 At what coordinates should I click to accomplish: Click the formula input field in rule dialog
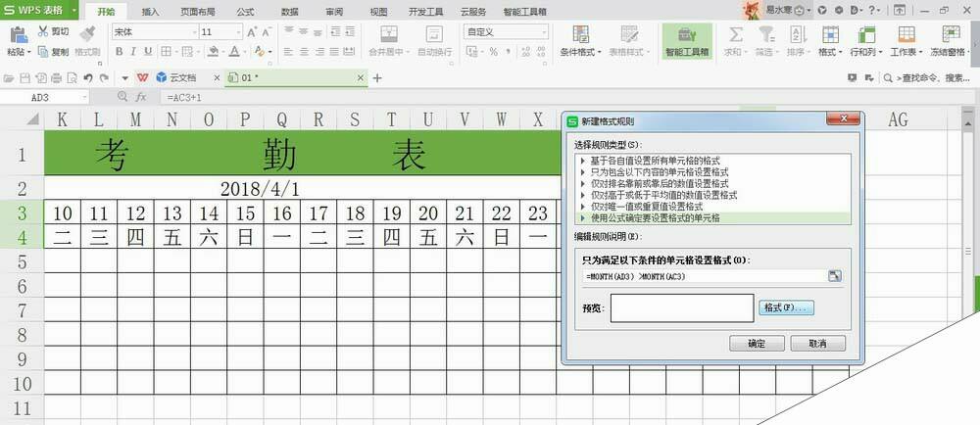tap(705, 276)
